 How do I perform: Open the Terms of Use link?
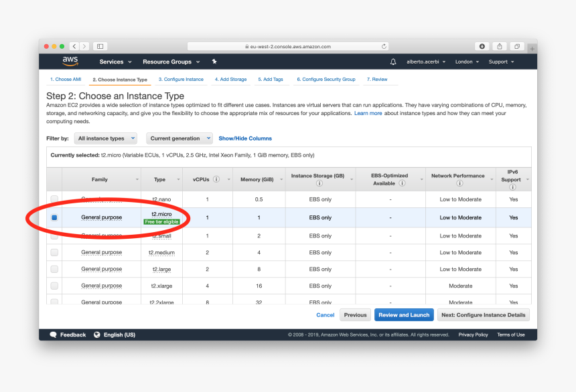(510, 334)
